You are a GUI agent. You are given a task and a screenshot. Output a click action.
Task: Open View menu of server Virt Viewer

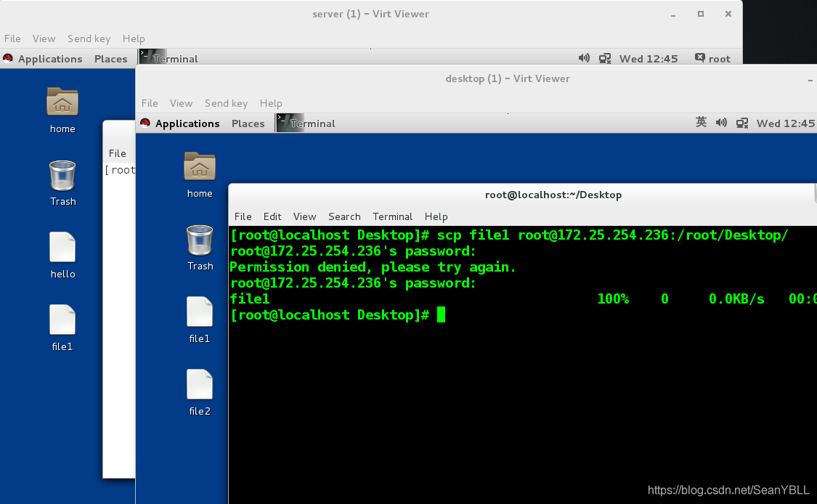coord(44,38)
